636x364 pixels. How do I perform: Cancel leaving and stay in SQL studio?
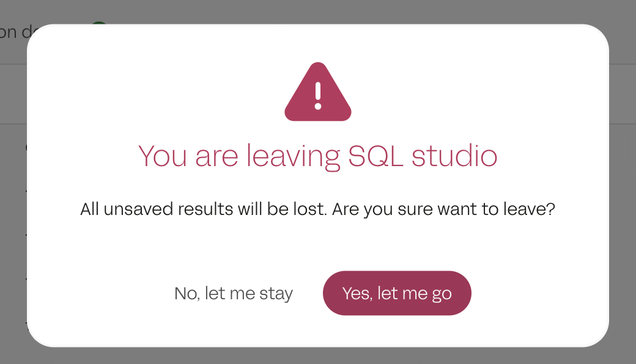(x=234, y=293)
